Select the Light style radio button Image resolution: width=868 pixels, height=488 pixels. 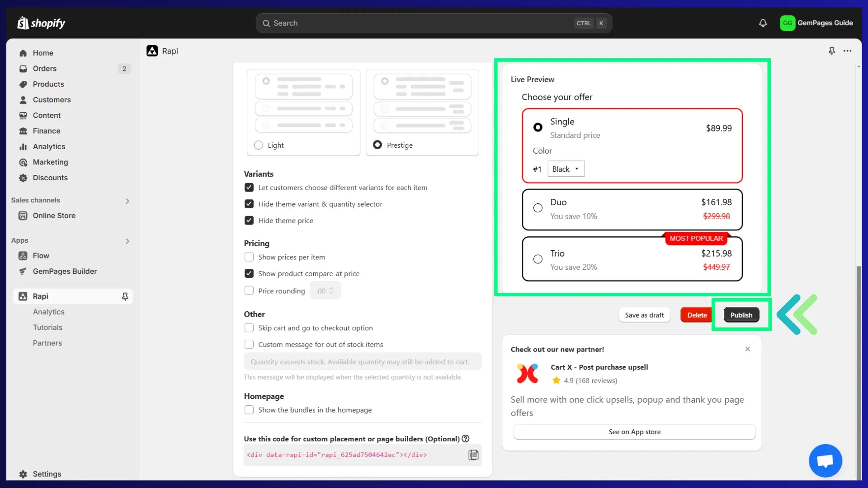(x=259, y=145)
